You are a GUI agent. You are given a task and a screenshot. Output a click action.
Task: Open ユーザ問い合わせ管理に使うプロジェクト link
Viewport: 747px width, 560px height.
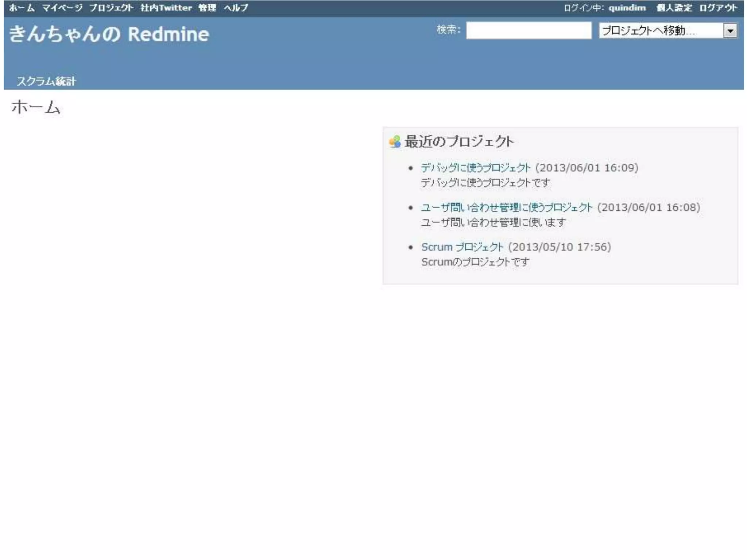[x=506, y=207]
